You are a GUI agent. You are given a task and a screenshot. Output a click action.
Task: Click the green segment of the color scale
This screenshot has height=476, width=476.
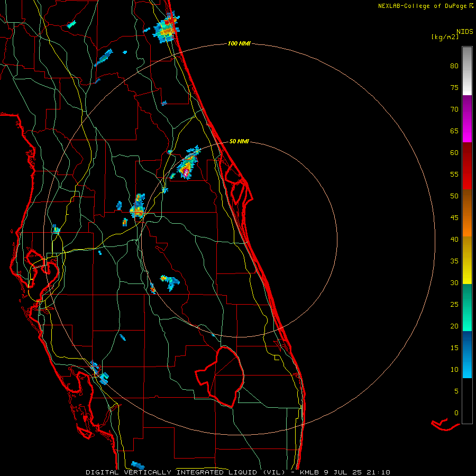[x=467, y=307]
